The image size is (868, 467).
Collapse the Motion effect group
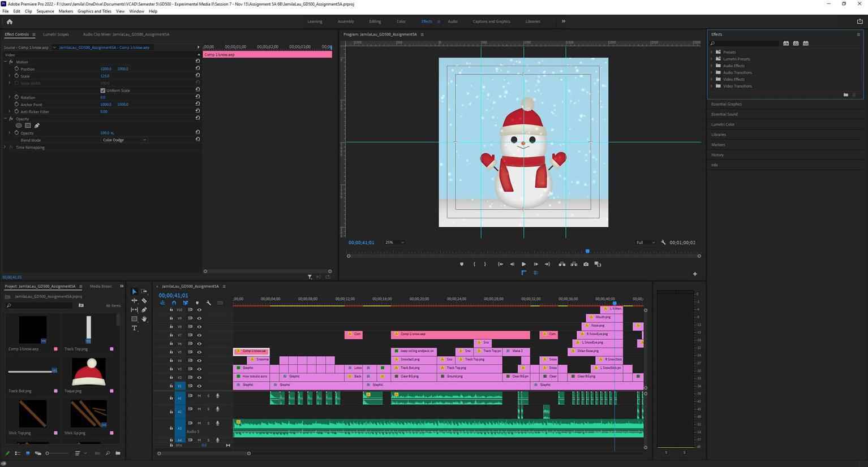(5, 62)
